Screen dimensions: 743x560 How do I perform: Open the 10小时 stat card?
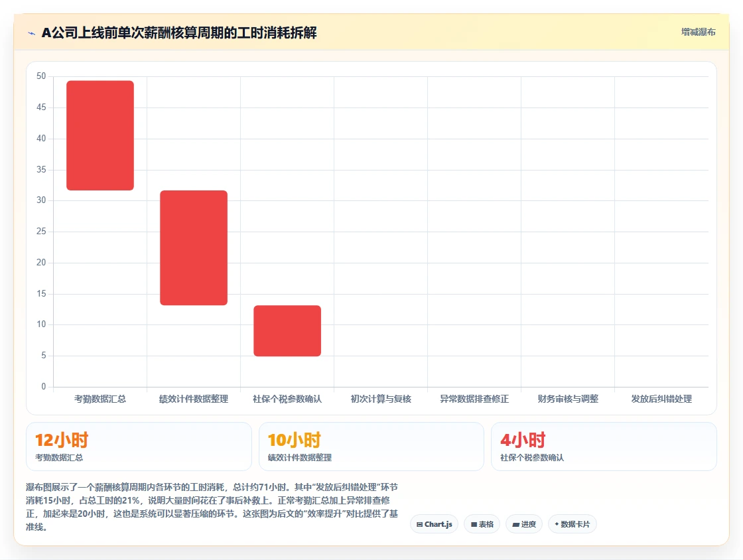click(371, 447)
